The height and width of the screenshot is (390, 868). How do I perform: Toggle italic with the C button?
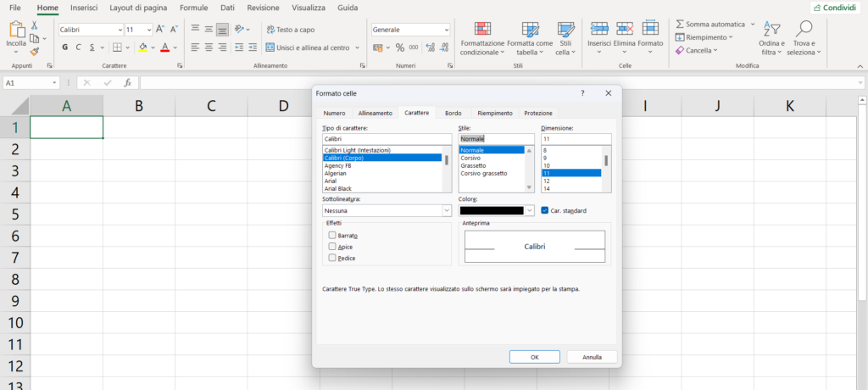pos(79,47)
